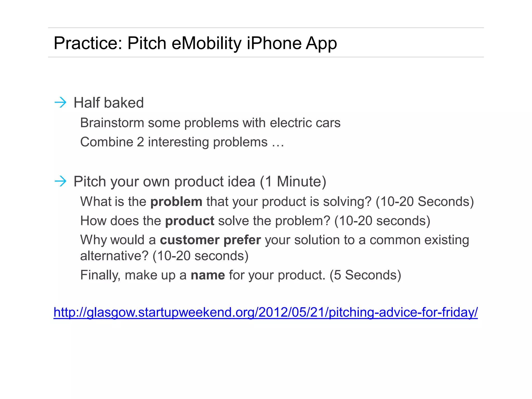This screenshot has width=532, height=399.
Task: Click the phrase common existing
Action: tap(419, 240)
